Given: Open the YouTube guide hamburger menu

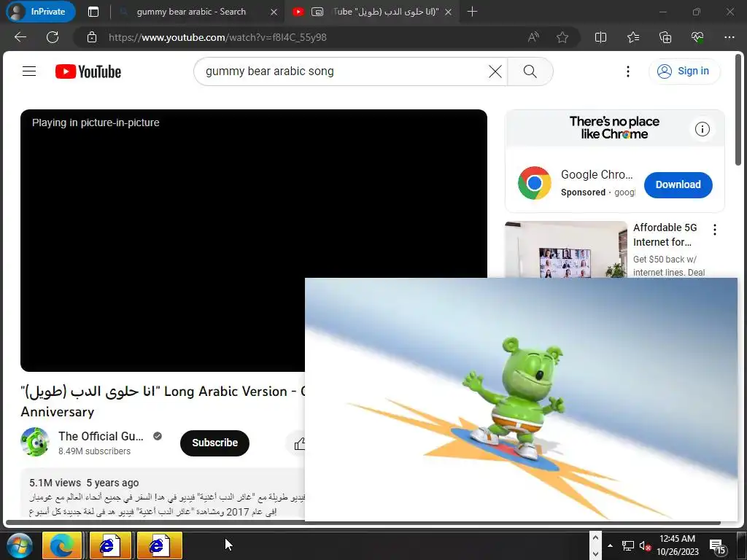Looking at the screenshot, I should click(29, 71).
